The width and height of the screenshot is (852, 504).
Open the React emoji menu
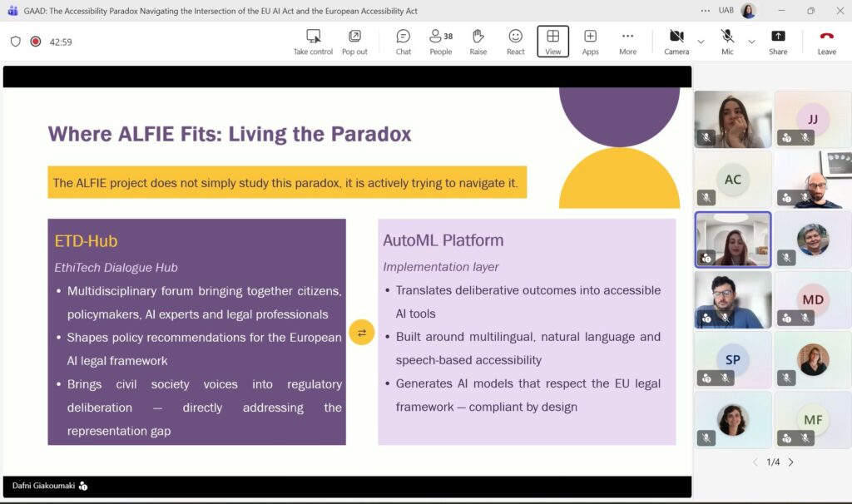tap(516, 42)
